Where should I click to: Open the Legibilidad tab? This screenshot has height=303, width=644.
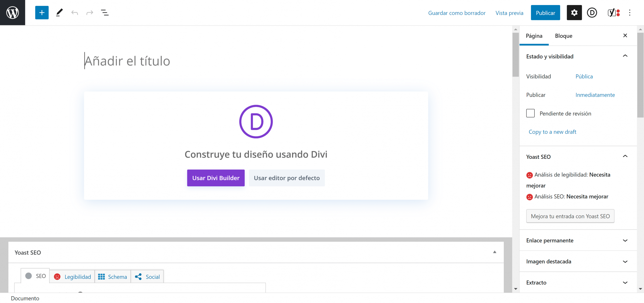(72, 277)
